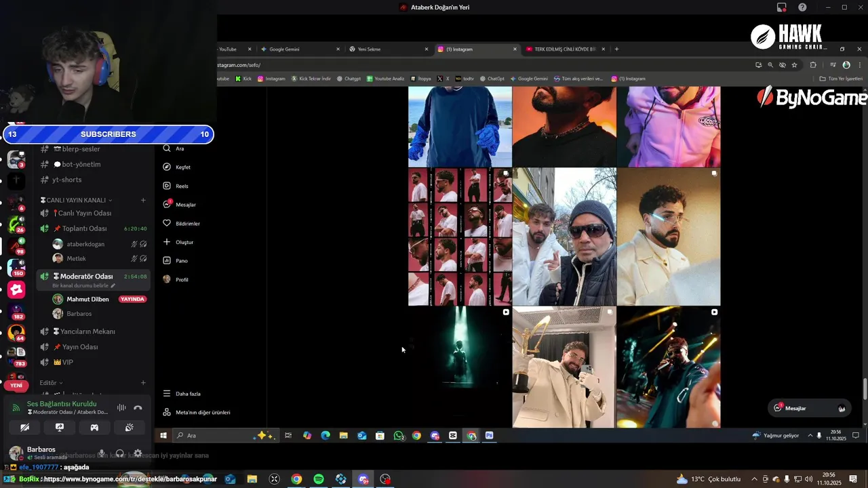Add channel to Editör category

point(143,383)
